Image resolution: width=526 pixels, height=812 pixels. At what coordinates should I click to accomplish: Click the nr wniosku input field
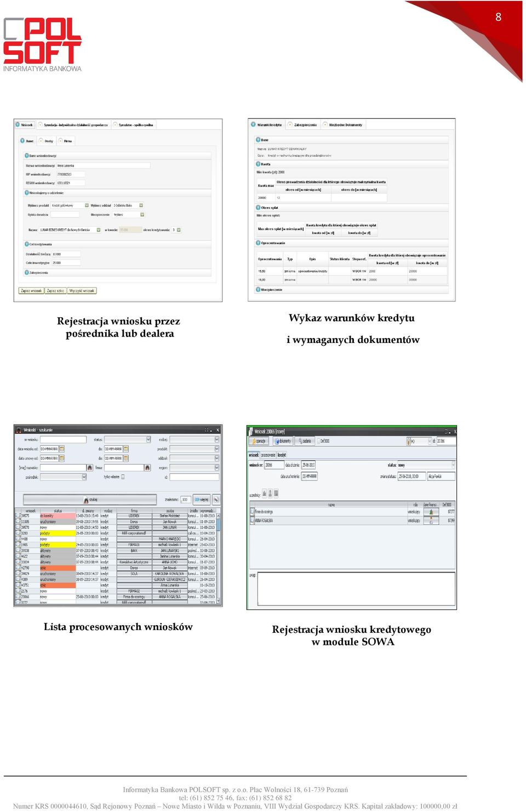[64, 439]
